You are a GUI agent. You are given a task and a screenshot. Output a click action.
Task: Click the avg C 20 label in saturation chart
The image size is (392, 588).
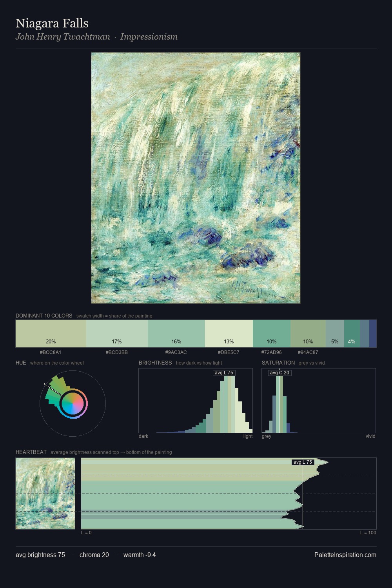[x=279, y=373]
